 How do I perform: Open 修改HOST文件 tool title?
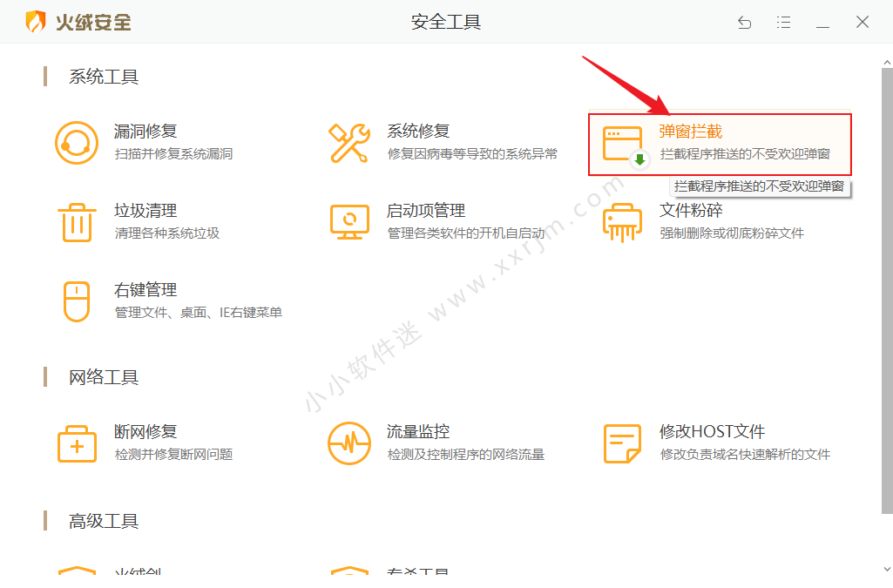click(712, 431)
